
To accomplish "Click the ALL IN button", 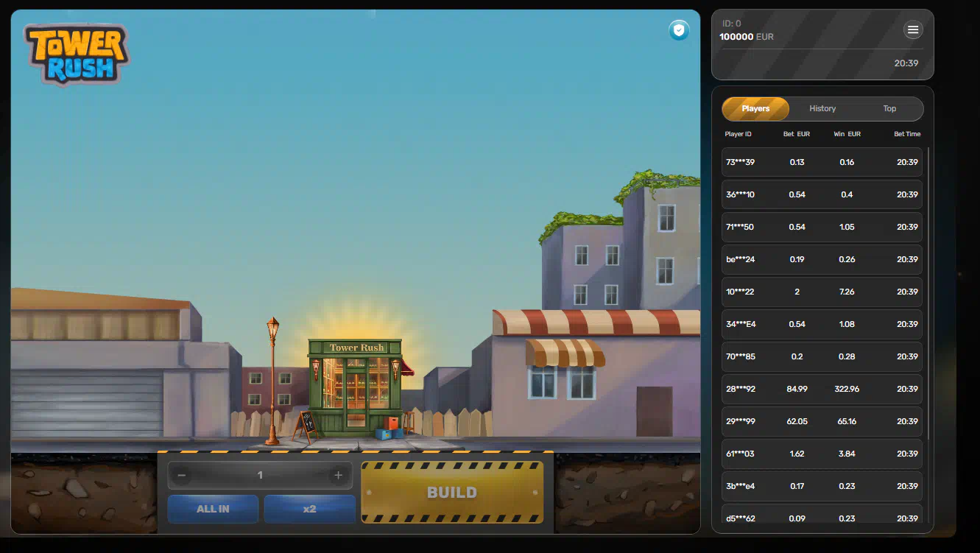I will tap(213, 509).
